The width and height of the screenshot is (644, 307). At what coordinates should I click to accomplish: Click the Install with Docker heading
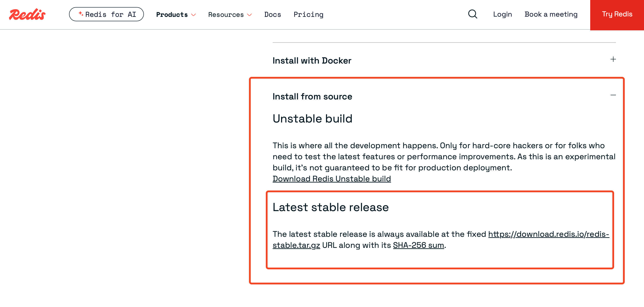(312, 60)
